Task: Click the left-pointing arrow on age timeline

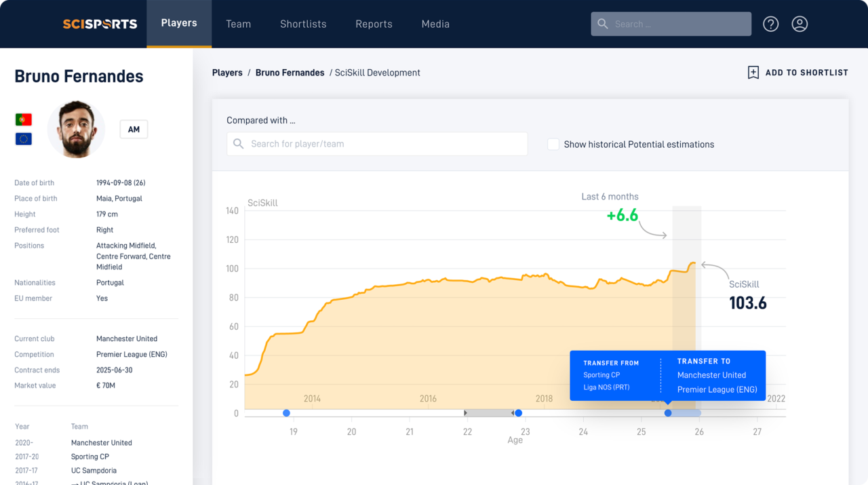Action: 513,412
